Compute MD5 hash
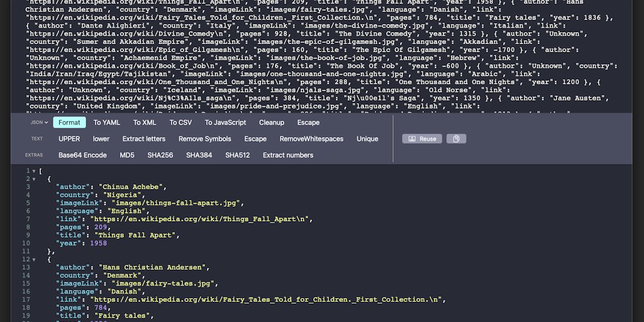644x322 pixels. [x=127, y=155]
